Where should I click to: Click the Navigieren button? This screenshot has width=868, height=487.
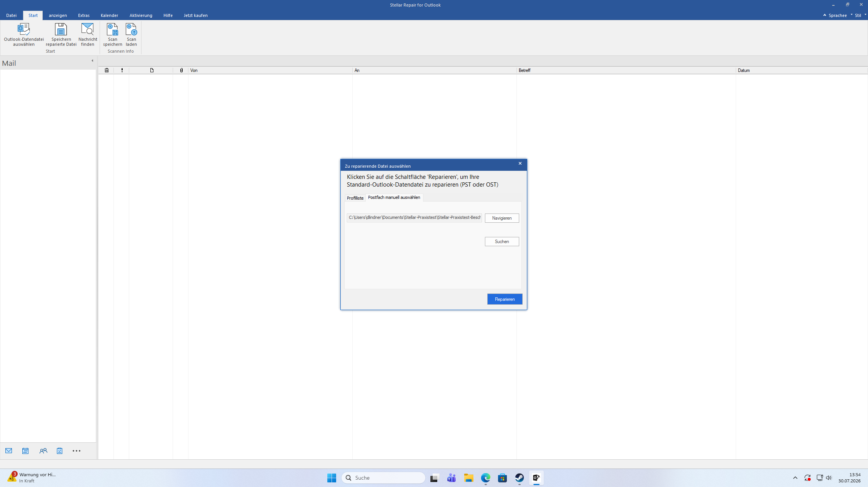point(502,218)
